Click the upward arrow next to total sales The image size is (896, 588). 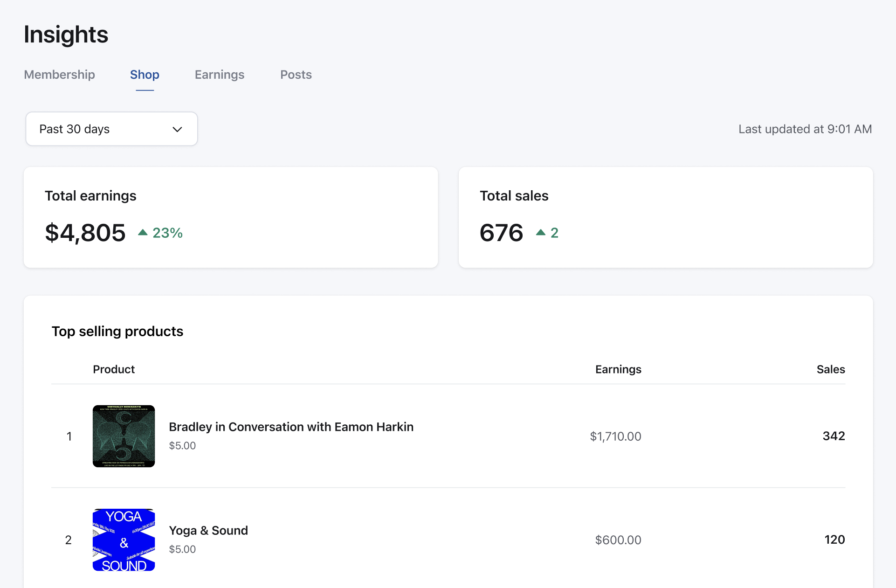(x=541, y=233)
